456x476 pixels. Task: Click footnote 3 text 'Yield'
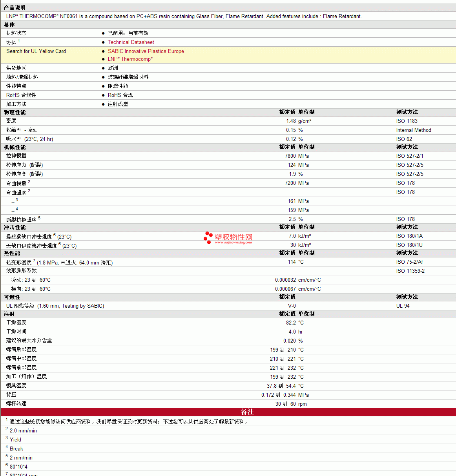(x=15, y=440)
